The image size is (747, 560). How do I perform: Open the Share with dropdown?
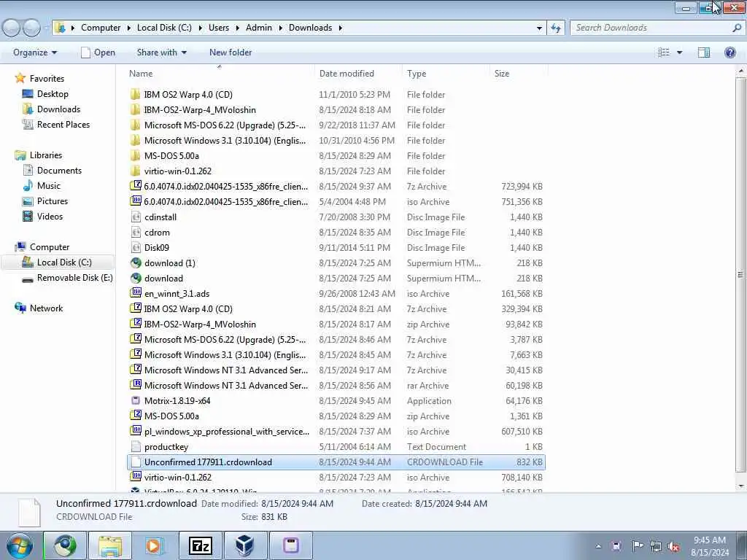[161, 52]
